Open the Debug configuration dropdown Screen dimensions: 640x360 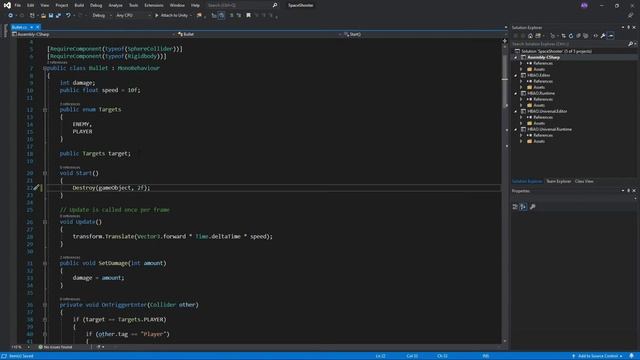point(102,16)
